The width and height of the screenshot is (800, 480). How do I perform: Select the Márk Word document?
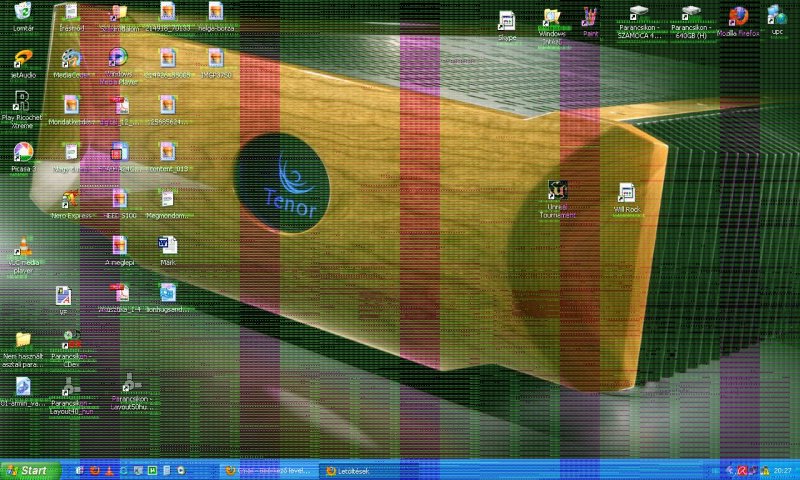167,246
